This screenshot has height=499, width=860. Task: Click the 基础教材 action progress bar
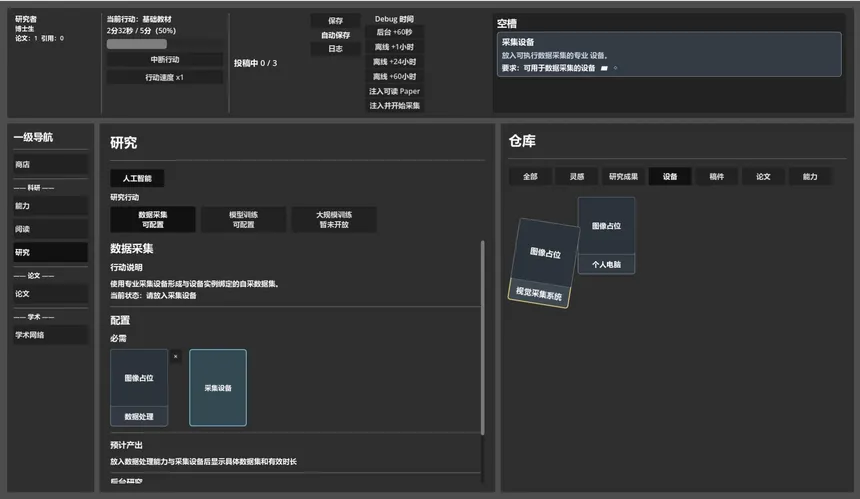point(165,44)
